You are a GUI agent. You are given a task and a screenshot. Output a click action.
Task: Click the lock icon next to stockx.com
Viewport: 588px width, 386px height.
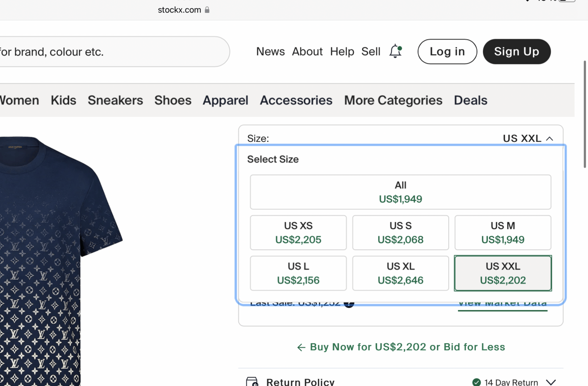pyautogui.click(x=207, y=10)
